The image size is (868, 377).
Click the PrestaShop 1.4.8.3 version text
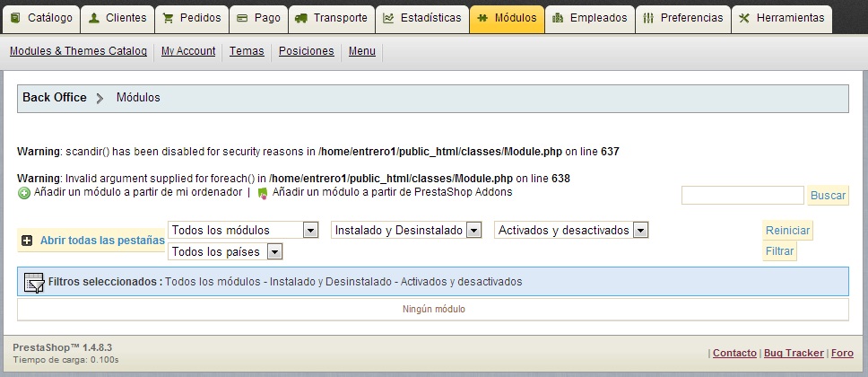(x=63, y=347)
